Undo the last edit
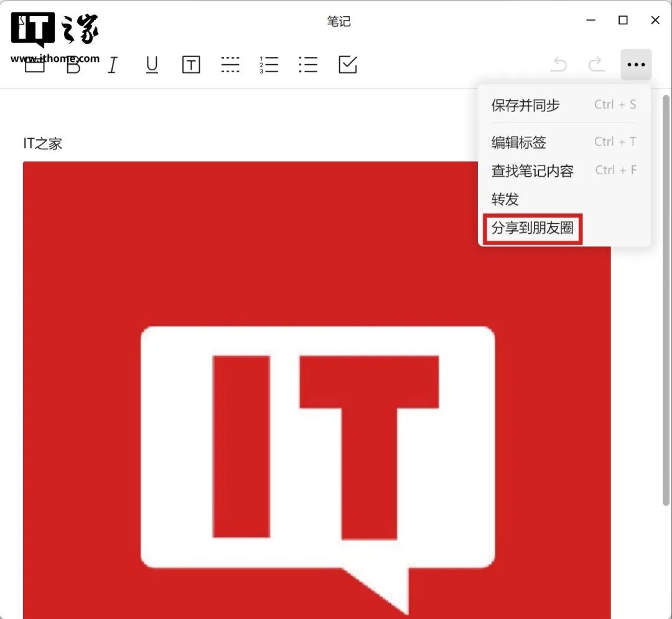672x619 pixels. [559, 65]
